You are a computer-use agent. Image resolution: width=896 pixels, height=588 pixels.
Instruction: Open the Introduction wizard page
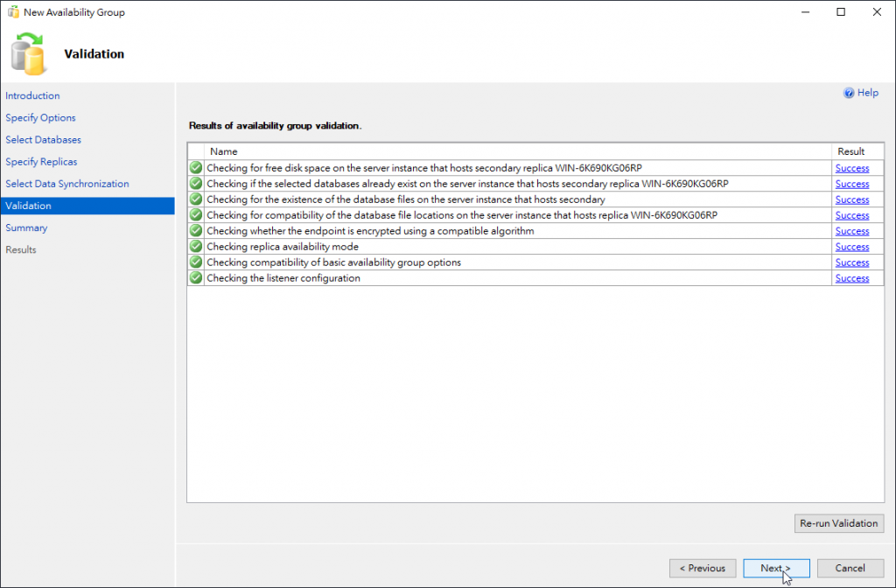point(32,96)
